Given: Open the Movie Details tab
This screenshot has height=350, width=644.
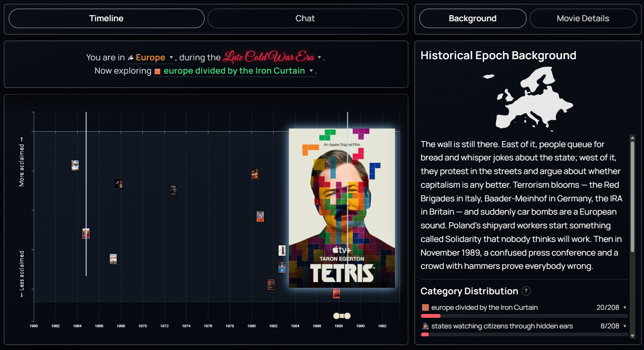Looking at the screenshot, I should click(583, 18).
